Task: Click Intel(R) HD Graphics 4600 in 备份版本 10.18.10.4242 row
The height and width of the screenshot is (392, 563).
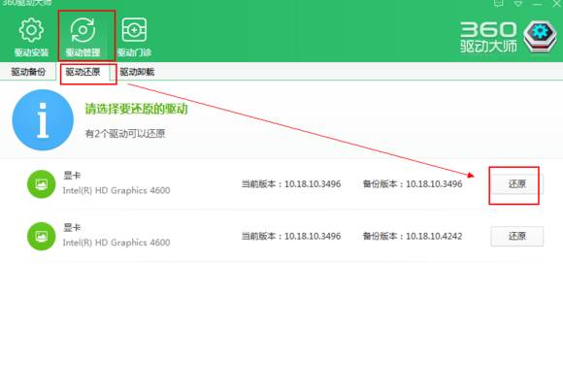Action: click(116, 243)
